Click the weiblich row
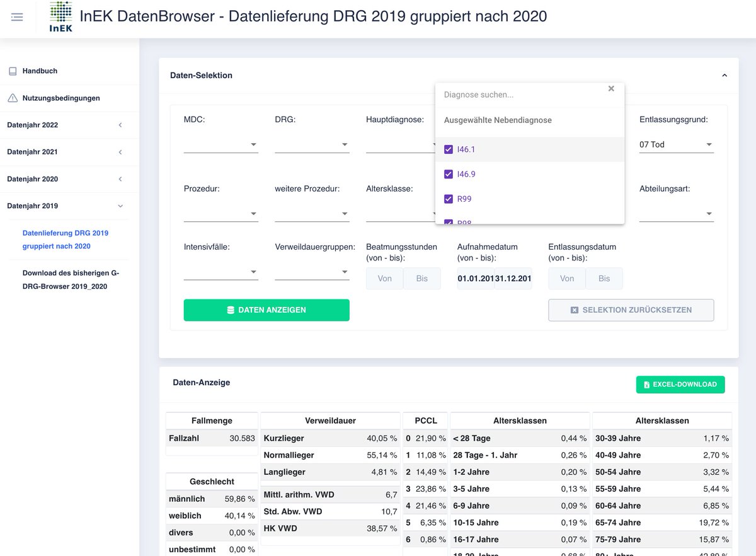 pyautogui.click(x=212, y=516)
